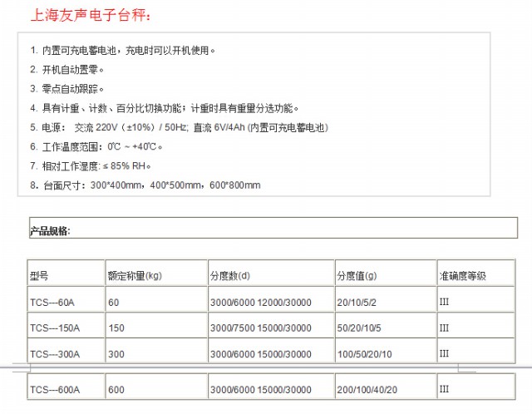This screenshot has width=532, height=414.
Task: Click division value 200/100/40/20
Action: point(367,390)
